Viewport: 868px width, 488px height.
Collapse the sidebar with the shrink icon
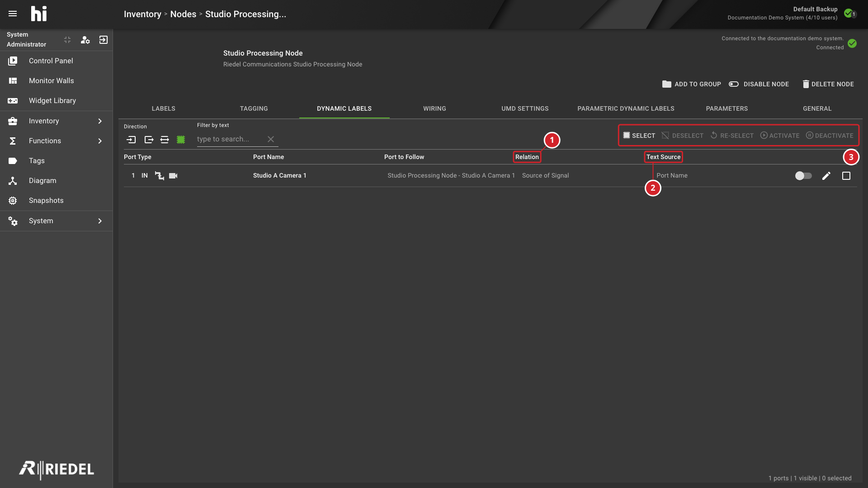click(x=67, y=40)
